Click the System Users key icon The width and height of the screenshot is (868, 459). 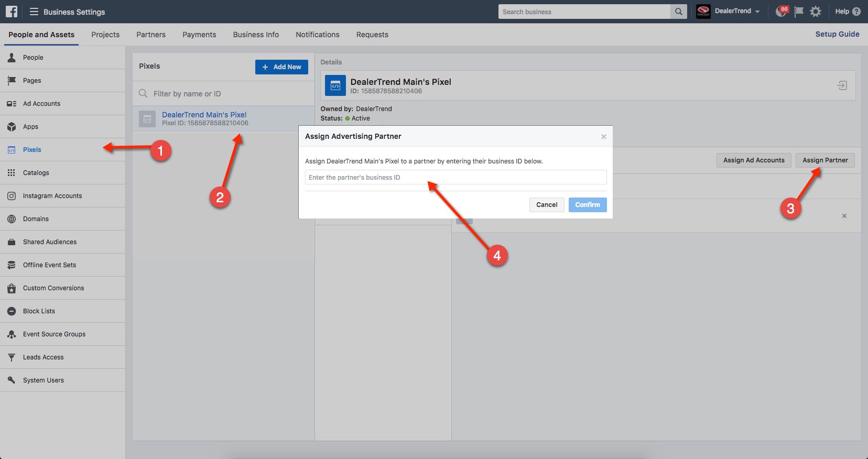12,380
